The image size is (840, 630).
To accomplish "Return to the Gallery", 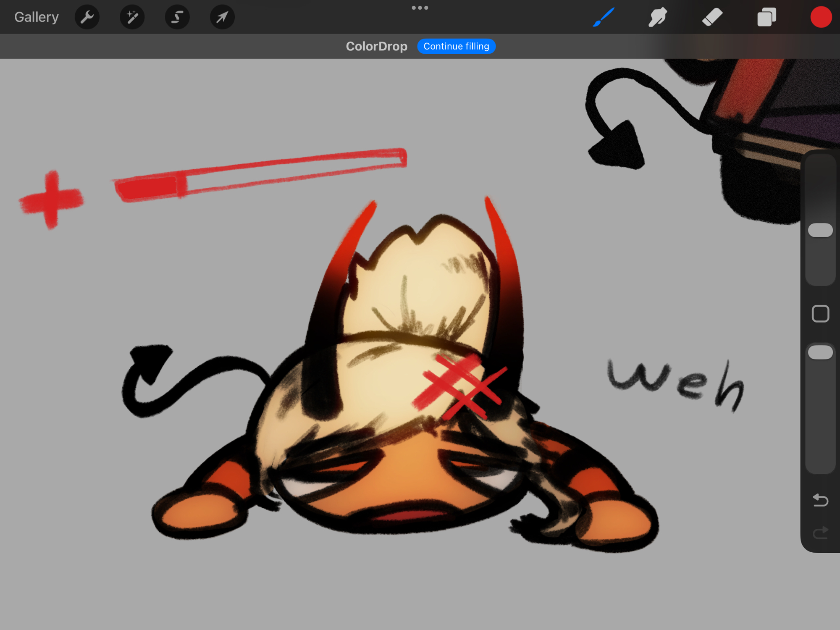I will (x=37, y=17).
